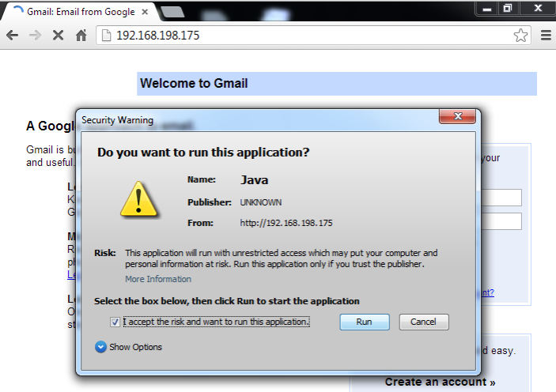Expand Show Options in the dialog
The height and width of the screenshot is (392, 556).
[x=128, y=347]
